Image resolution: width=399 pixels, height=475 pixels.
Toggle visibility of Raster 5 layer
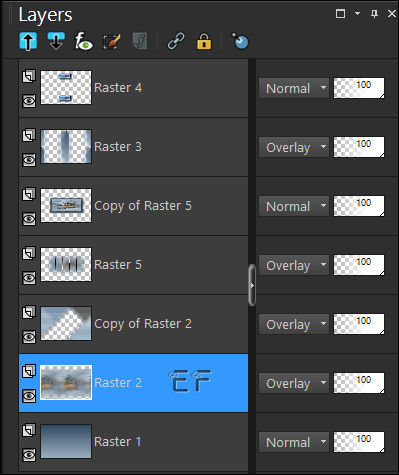point(29,278)
